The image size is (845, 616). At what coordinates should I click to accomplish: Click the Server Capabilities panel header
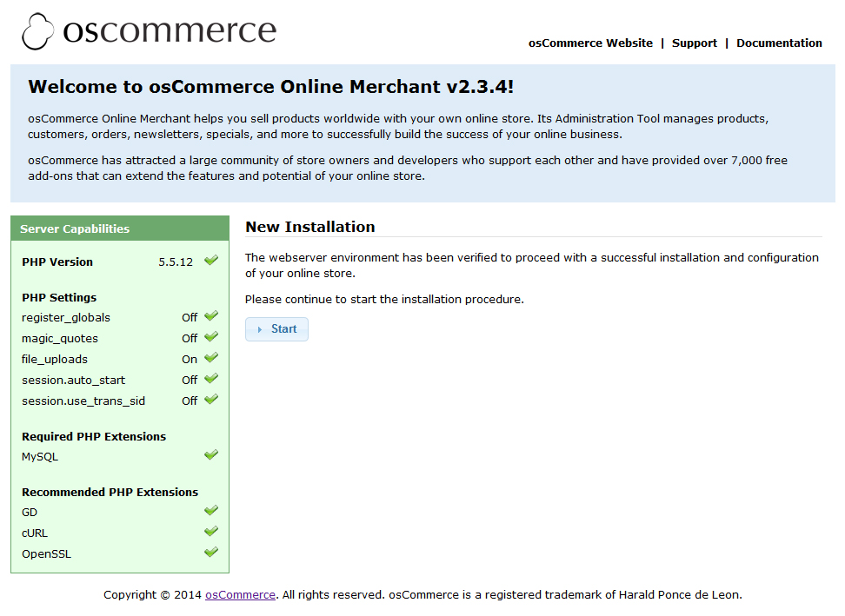click(120, 229)
